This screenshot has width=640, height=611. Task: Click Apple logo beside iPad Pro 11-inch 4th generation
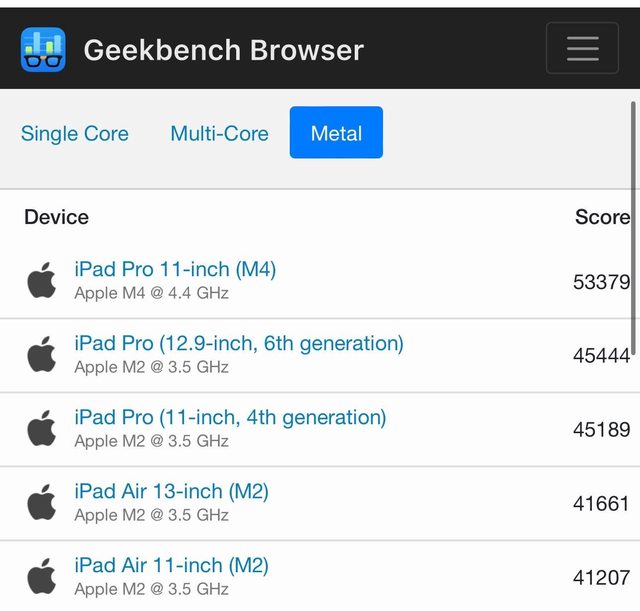[x=42, y=429]
